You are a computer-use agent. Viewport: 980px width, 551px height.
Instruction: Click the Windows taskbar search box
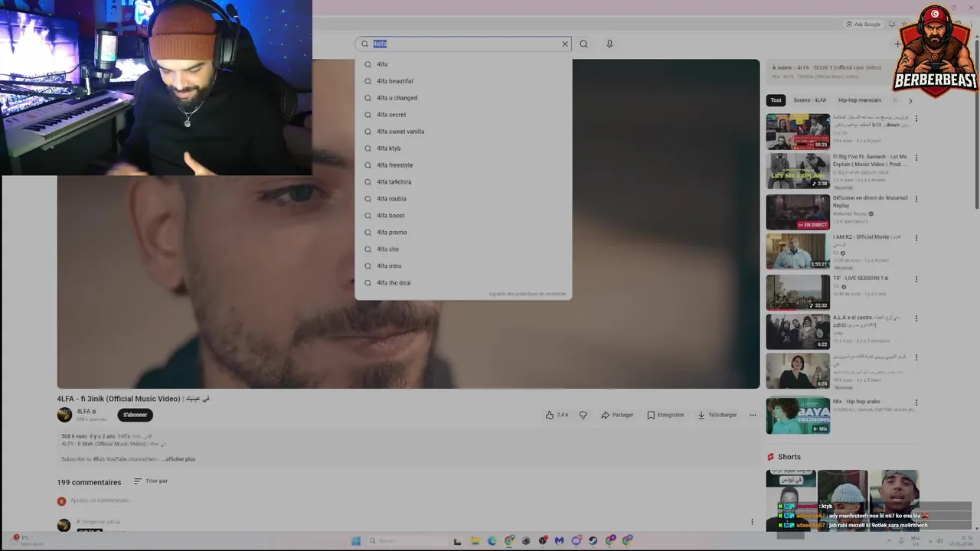pyautogui.click(x=409, y=541)
